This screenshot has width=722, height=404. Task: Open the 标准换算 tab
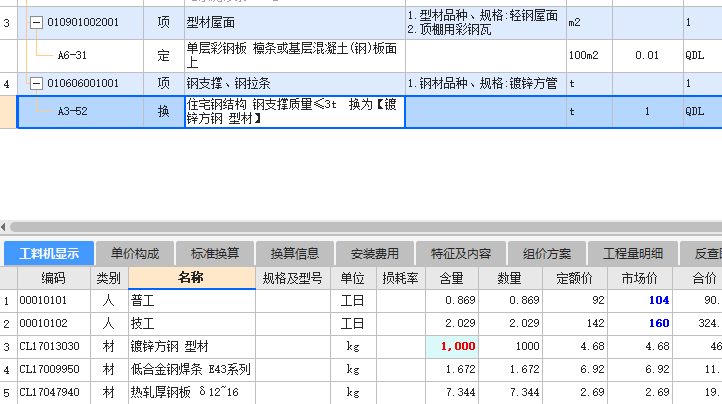pos(215,253)
